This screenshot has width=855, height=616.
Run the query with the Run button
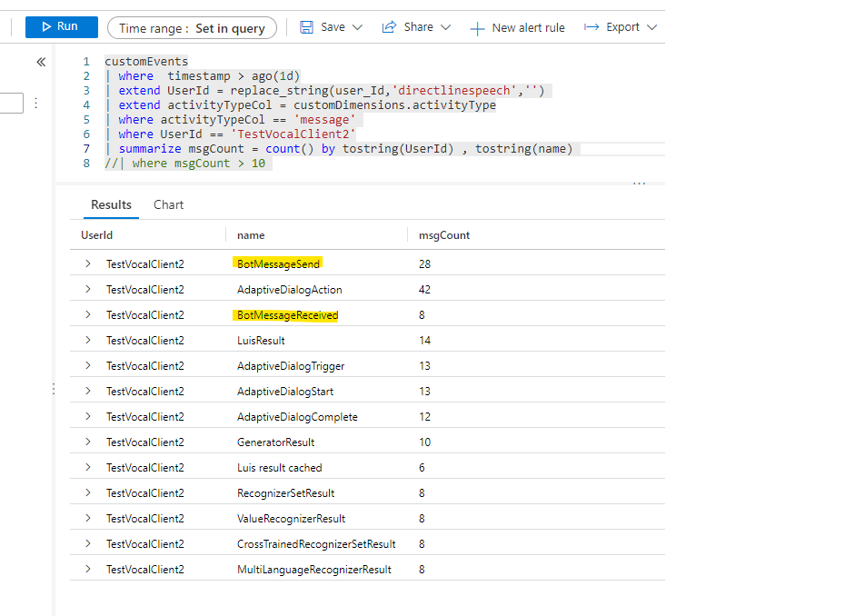click(62, 26)
